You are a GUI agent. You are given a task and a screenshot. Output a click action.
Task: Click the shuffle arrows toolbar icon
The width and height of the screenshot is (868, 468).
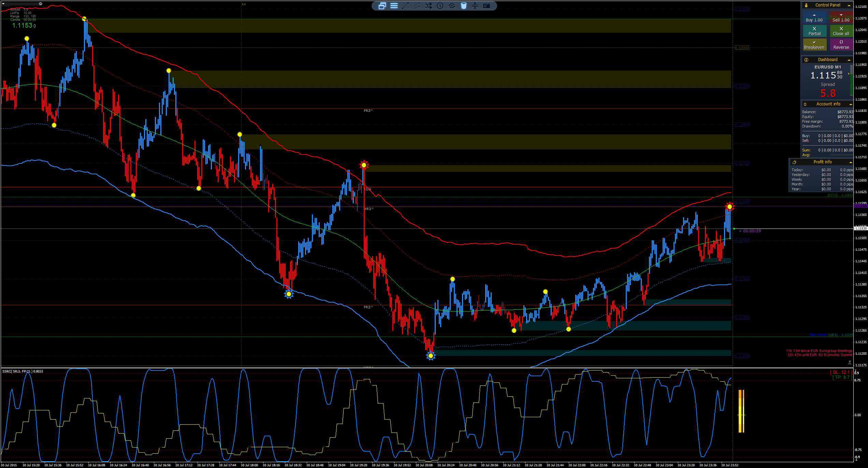429,6
